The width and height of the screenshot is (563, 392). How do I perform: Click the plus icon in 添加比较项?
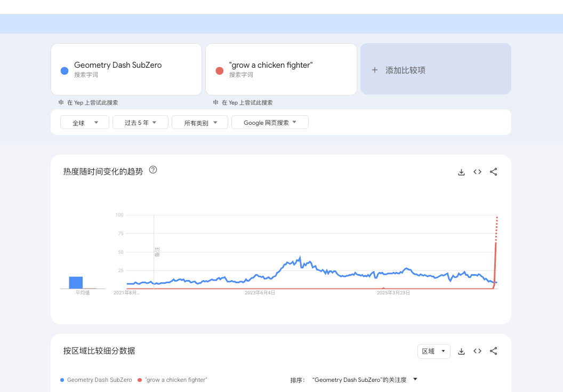(x=374, y=70)
